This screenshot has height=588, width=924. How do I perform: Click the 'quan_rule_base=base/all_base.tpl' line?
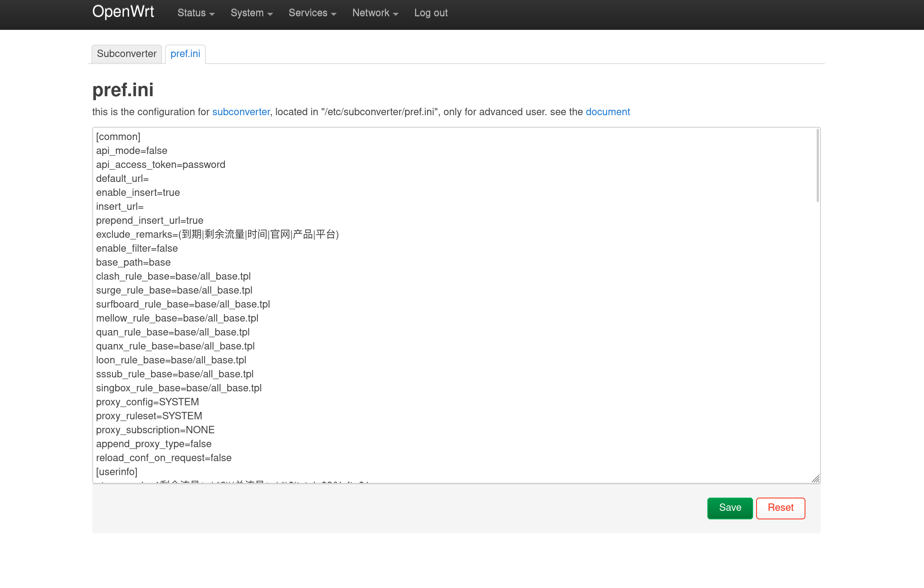pyautogui.click(x=173, y=332)
